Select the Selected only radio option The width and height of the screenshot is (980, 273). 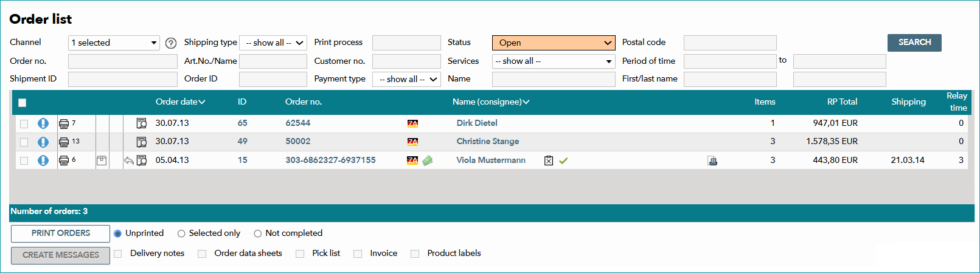tap(181, 233)
